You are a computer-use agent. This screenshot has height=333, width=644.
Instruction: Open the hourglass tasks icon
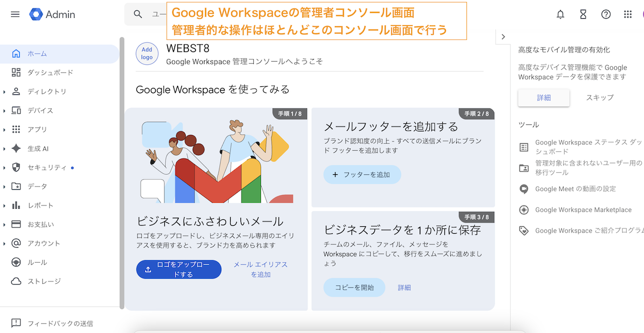coord(583,14)
